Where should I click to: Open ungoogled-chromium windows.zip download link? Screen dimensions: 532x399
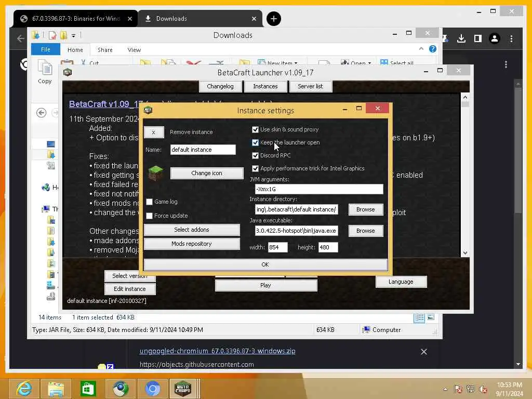point(218,351)
